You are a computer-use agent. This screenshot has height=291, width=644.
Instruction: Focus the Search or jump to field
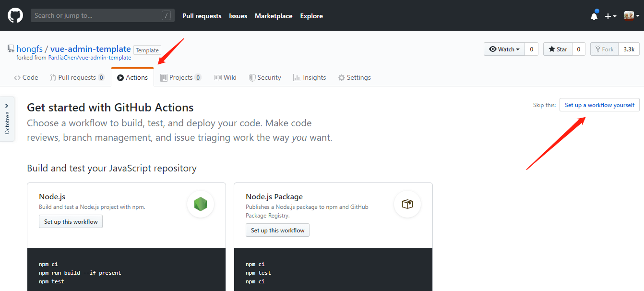coord(103,15)
